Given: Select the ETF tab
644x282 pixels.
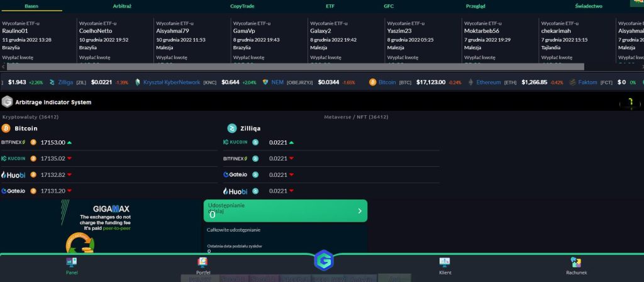Looking at the screenshot, I should 330,6.
